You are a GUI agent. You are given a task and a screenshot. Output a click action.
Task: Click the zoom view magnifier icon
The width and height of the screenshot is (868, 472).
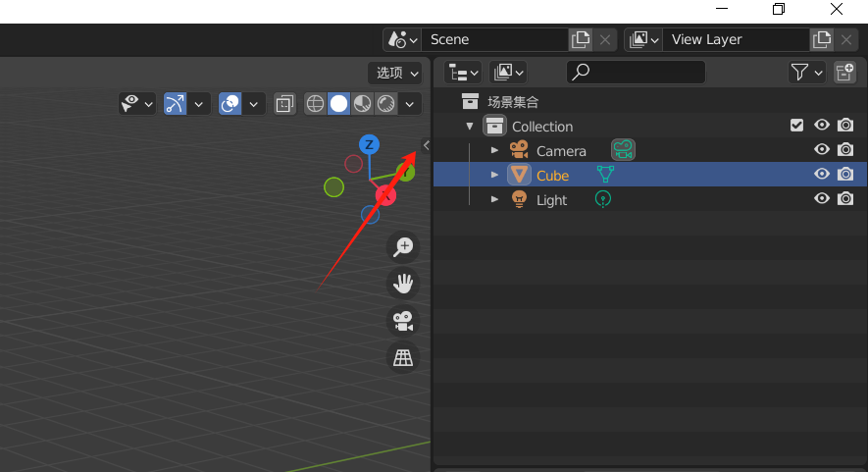click(x=403, y=246)
